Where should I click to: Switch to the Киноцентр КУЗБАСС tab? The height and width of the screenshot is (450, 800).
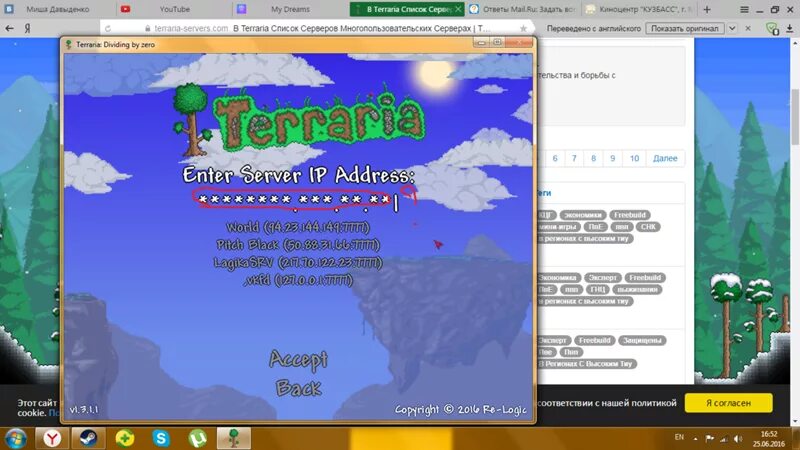(x=640, y=9)
